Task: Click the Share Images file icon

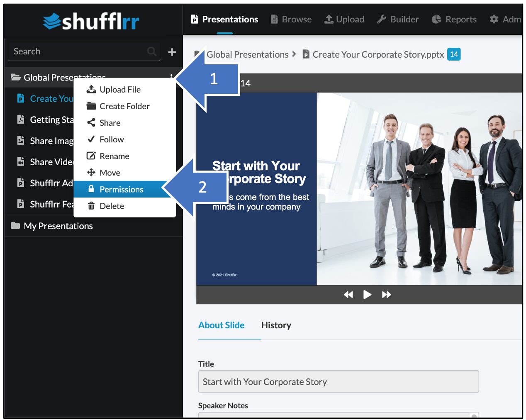Action: (21, 141)
